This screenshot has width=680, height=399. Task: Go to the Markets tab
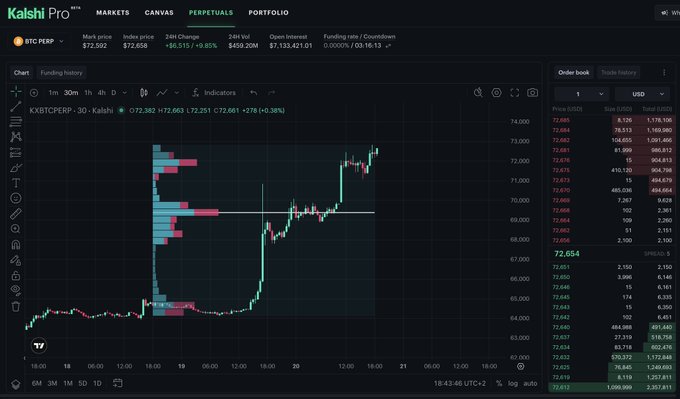tap(113, 13)
